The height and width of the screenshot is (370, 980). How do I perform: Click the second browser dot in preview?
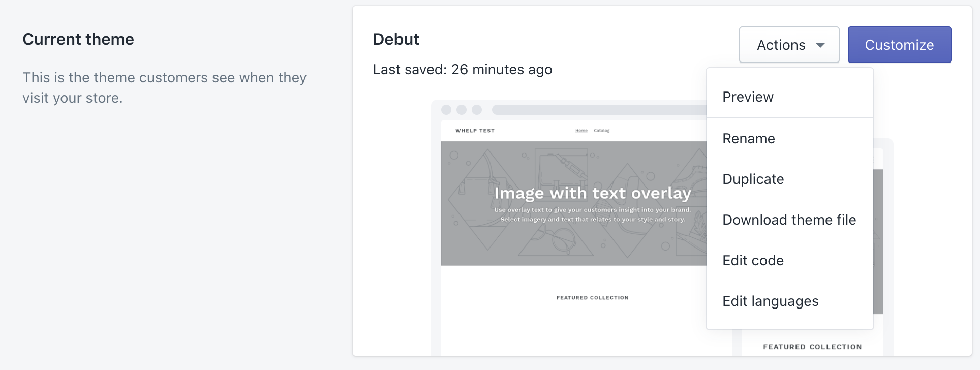pos(462,110)
